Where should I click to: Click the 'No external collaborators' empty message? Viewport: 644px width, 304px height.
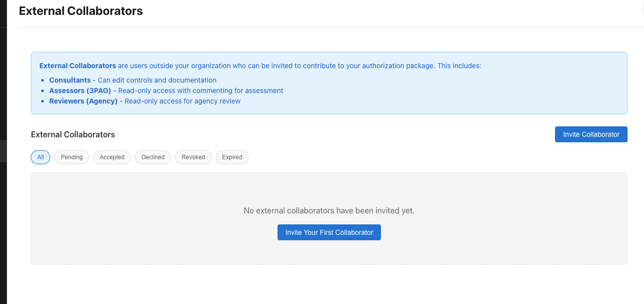(x=329, y=210)
